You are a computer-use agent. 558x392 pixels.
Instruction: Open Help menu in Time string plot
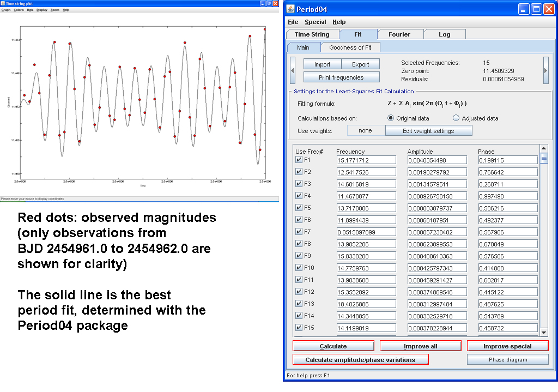coord(66,10)
